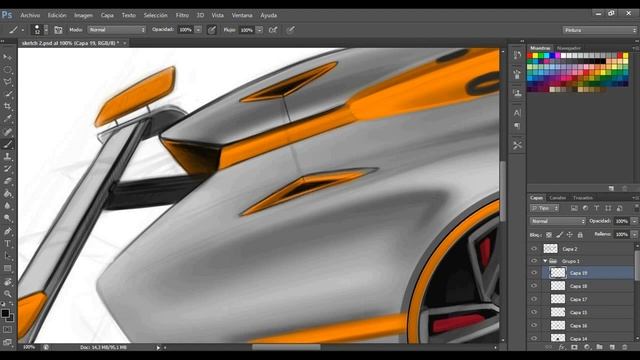Toggle lock transparent pixels
This screenshot has height=360, width=640.
549,235
